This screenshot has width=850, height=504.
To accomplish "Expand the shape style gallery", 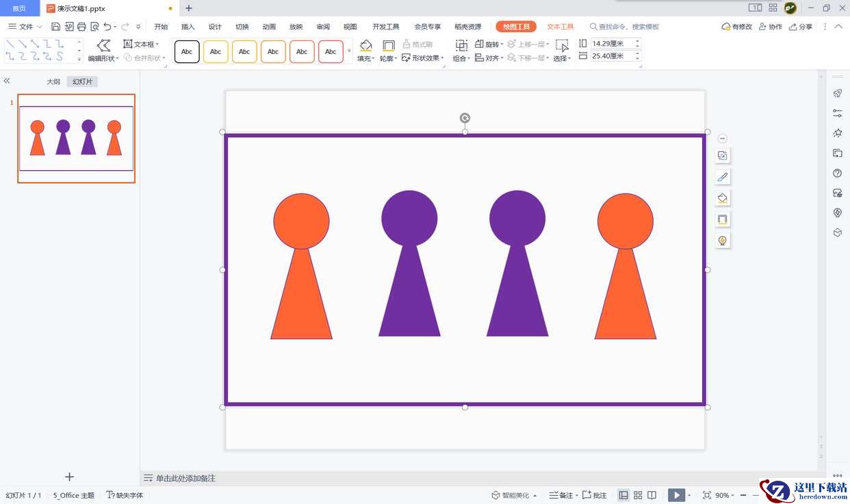I will (x=349, y=51).
